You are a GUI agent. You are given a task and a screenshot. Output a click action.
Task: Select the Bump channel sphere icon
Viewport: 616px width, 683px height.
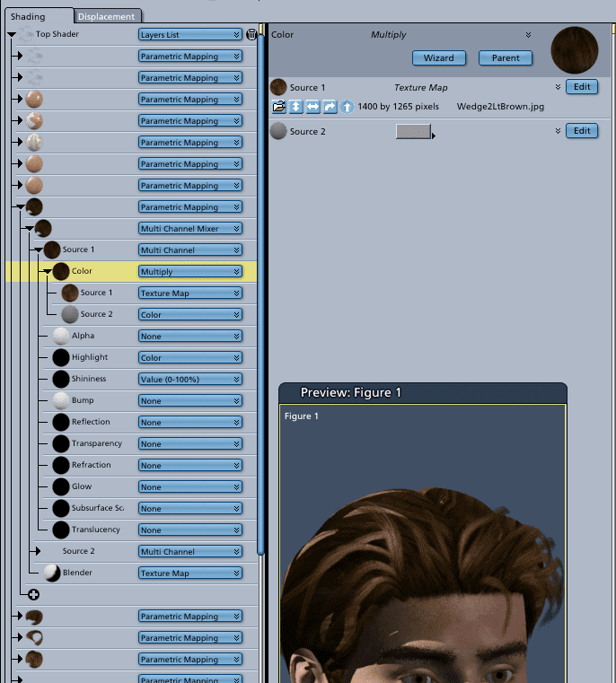tap(61, 401)
